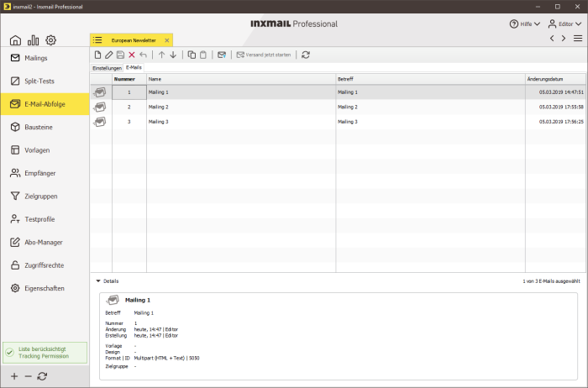588x388 pixels.
Task: Open the Mailings section
Action: (x=45, y=58)
